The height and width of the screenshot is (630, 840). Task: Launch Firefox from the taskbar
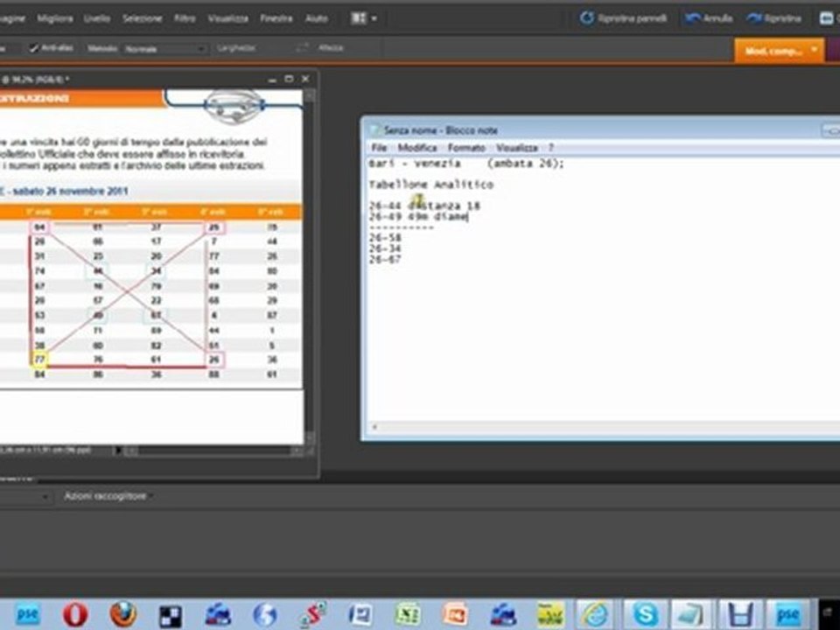click(122, 614)
